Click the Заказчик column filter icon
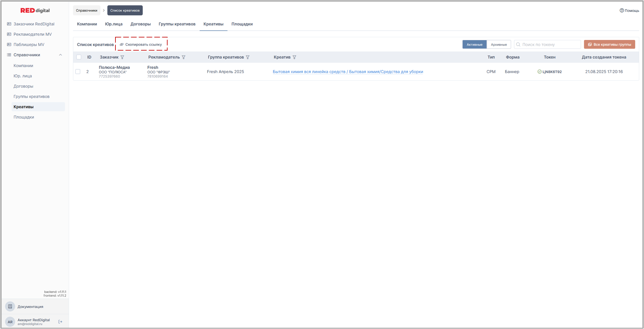 coord(122,57)
